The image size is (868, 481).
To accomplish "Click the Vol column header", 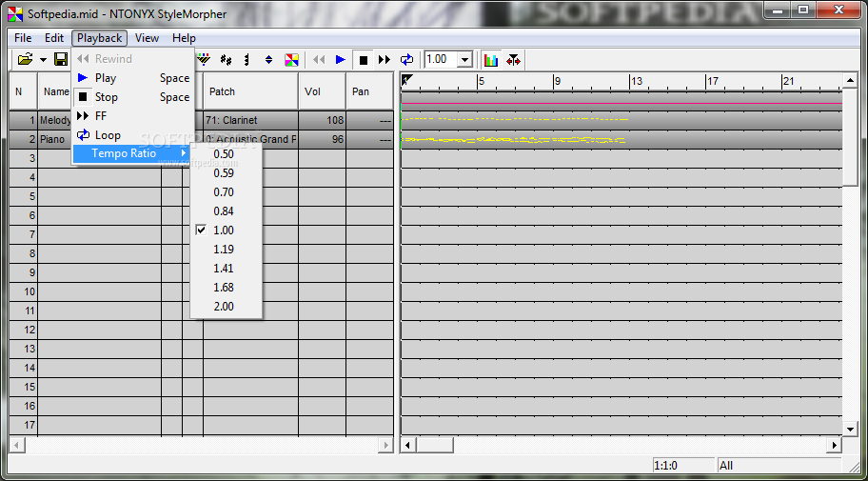I will [323, 90].
